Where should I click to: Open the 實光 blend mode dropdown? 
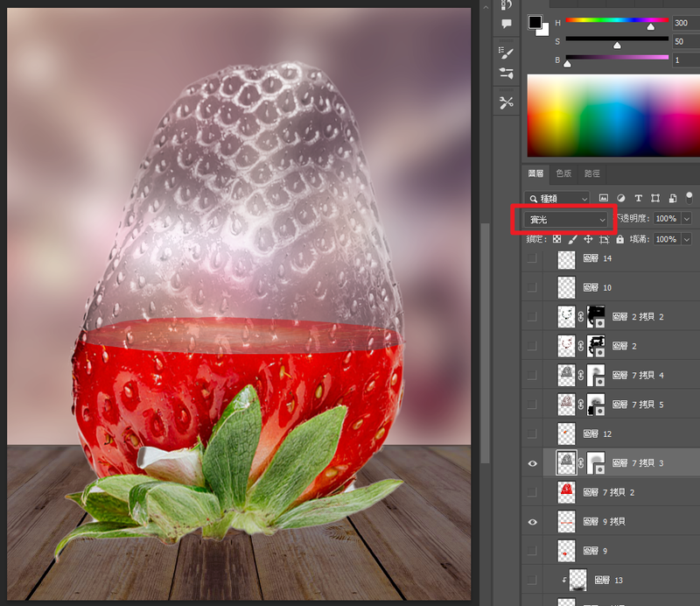[565, 218]
